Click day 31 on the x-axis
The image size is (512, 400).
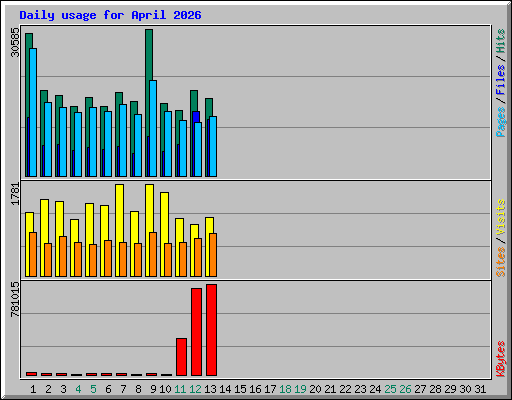[x=480, y=389]
